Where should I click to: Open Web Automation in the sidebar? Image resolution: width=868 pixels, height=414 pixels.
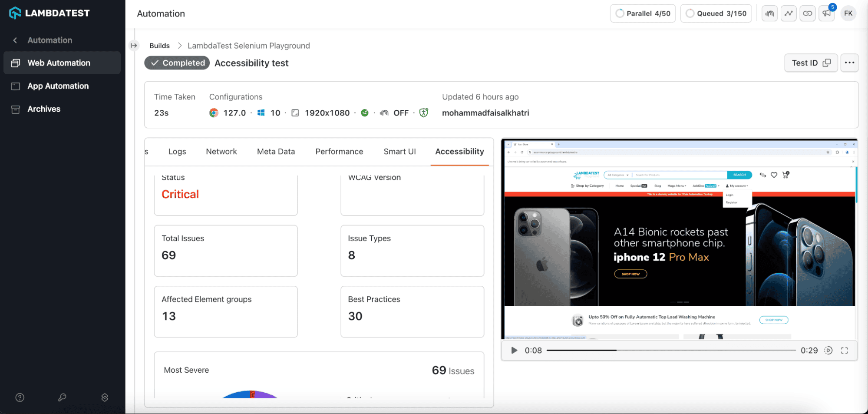coord(62,63)
